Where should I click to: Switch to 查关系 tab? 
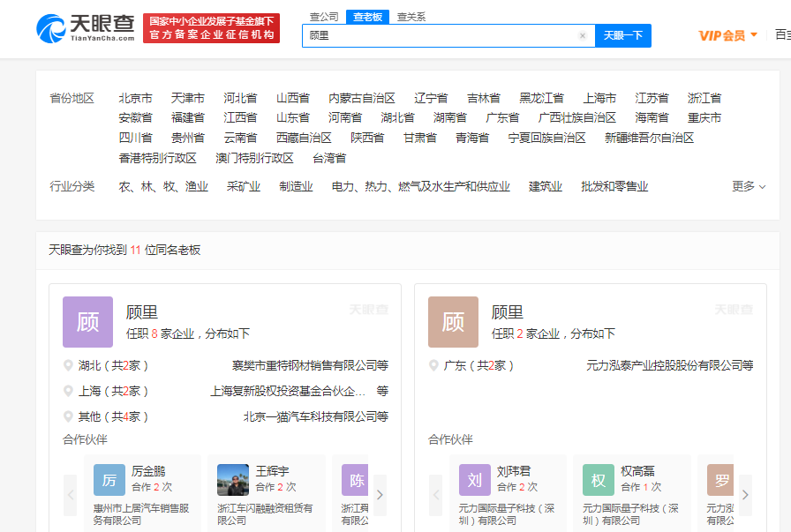point(411,17)
